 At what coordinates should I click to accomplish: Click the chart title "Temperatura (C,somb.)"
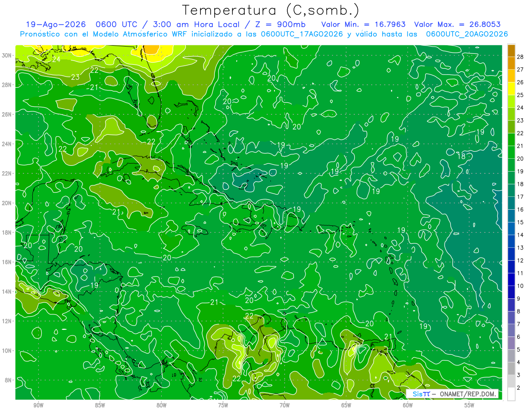pos(271,10)
